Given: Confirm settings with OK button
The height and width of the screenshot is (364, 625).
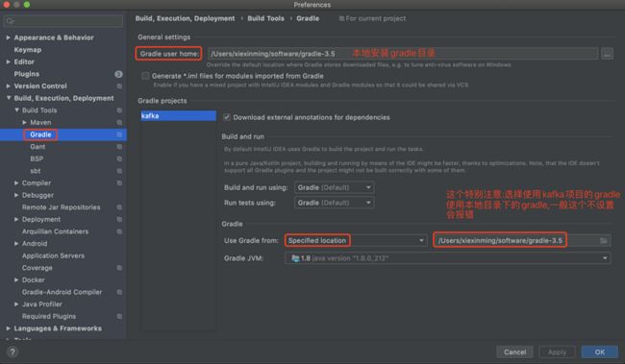Looking at the screenshot, I should click(599, 352).
